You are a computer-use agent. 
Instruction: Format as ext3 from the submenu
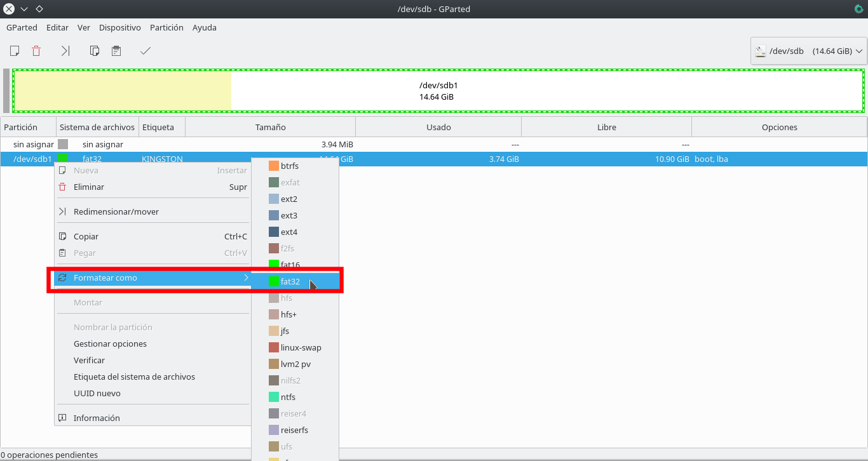pos(295,215)
